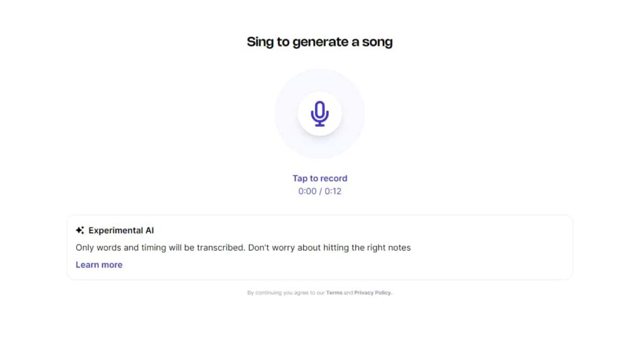Click the microphone icon to start recording
This screenshot has width=644, height=338.
[x=319, y=113]
